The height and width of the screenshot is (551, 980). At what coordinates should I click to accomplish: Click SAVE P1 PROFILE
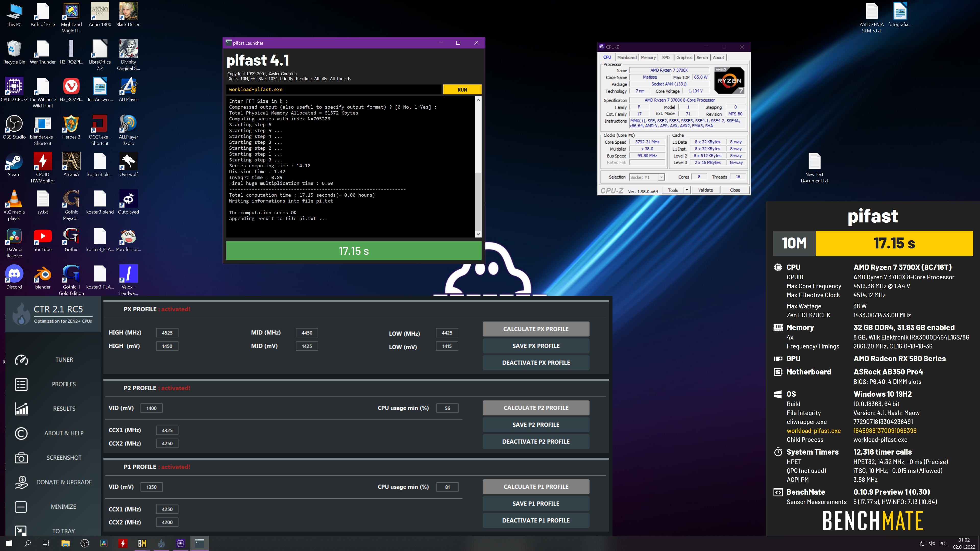pyautogui.click(x=536, y=504)
